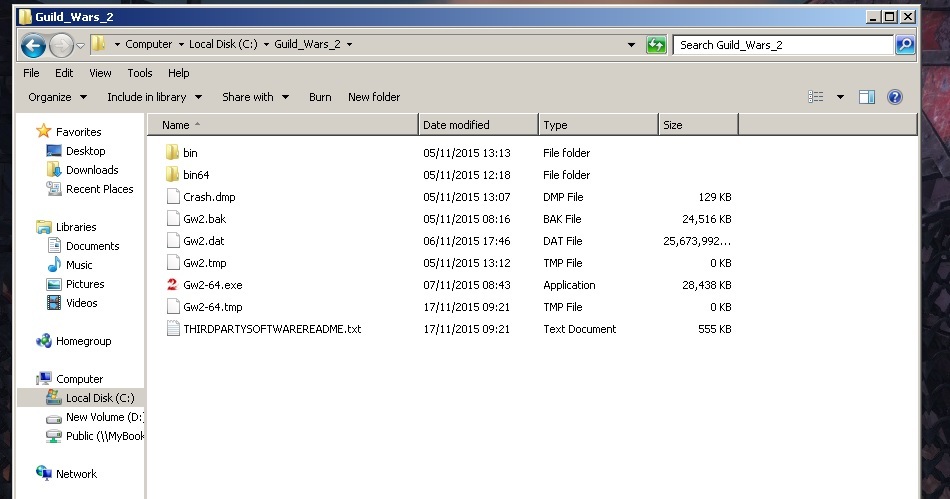Select the bin folder icon

[x=173, y=153]
